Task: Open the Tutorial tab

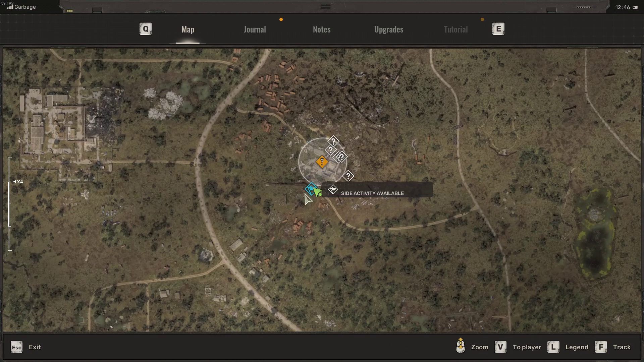Action: pos(455,29)
